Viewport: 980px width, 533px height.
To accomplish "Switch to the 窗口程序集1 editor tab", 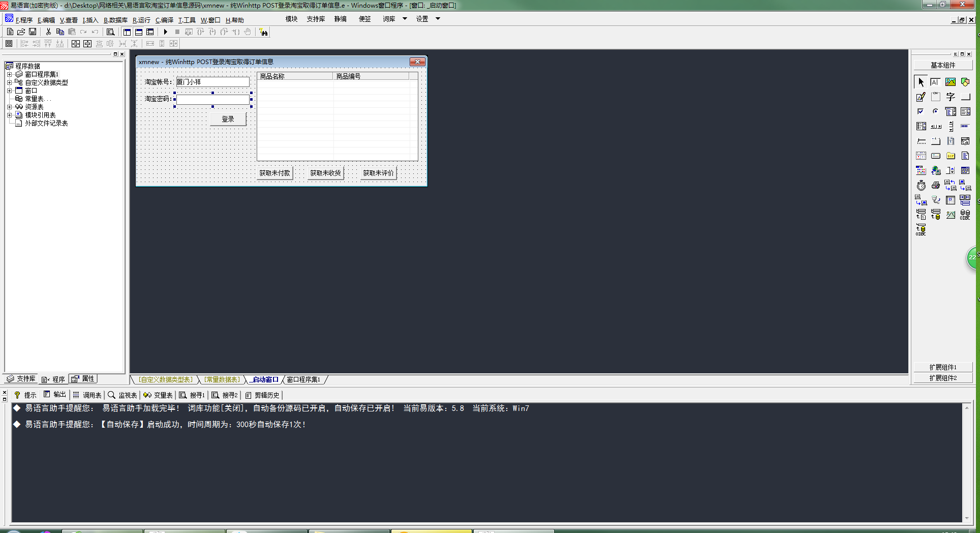I will (x=304, y=379).
